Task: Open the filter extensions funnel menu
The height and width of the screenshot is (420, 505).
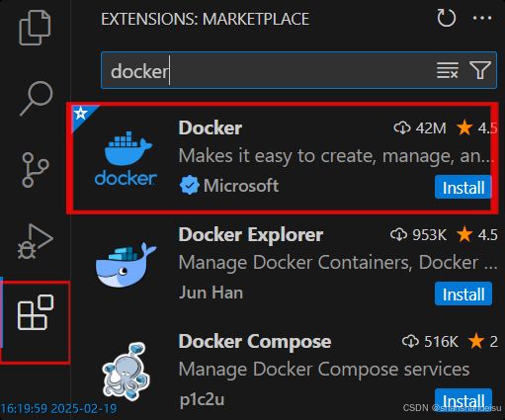Action: (480, 70)
